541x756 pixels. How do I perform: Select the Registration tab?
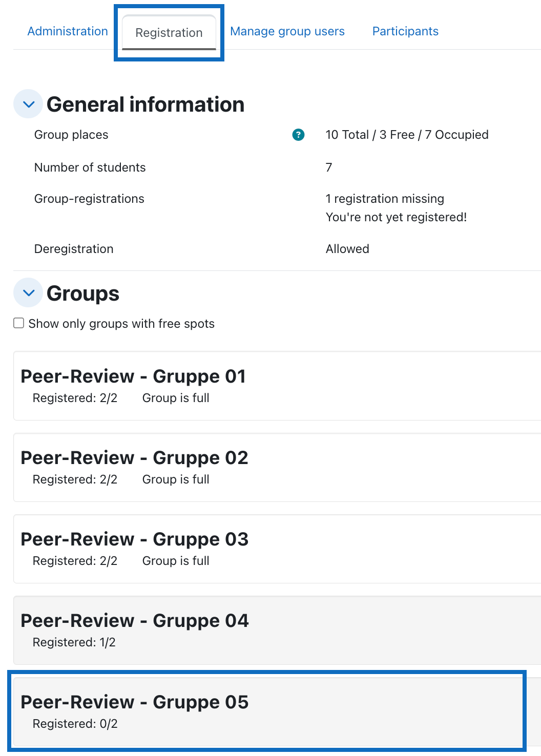[169, 33]
